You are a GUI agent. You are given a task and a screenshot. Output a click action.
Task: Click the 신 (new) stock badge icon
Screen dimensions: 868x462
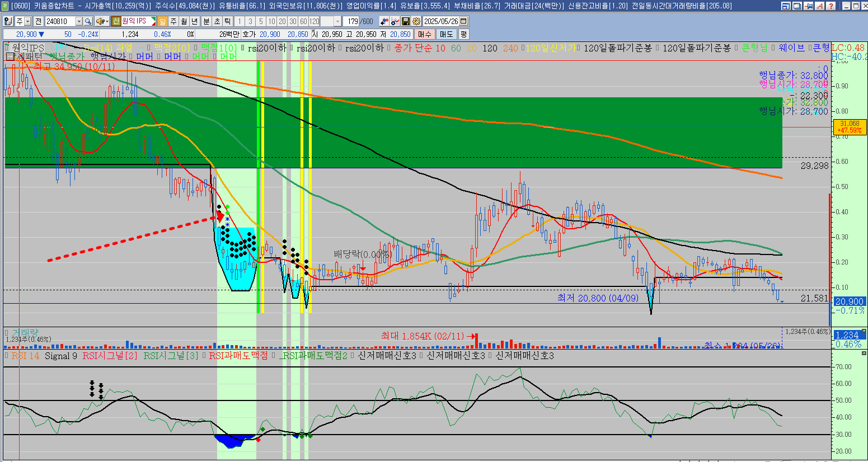(x=116, y=21)
